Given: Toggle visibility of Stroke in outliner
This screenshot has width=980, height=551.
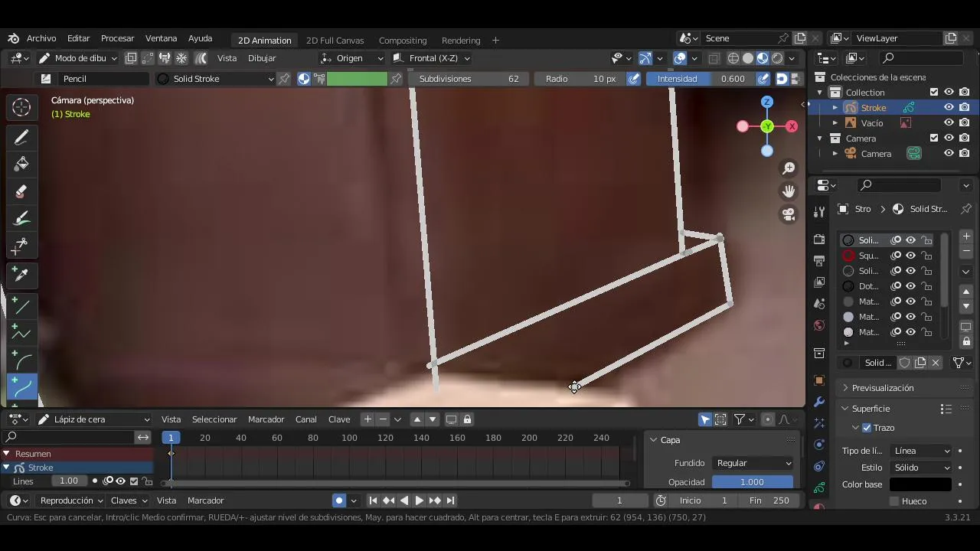Looking at the screenshot, I should [x=949, y=108].
